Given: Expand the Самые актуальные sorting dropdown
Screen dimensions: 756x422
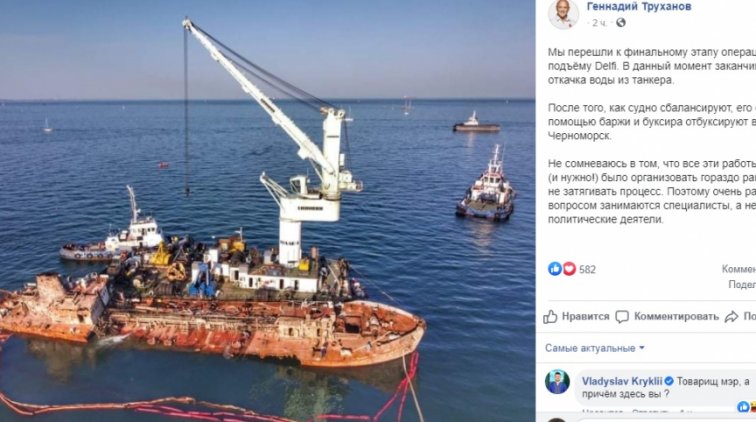Looking at the screenshot, I should [x=594, y=348].
